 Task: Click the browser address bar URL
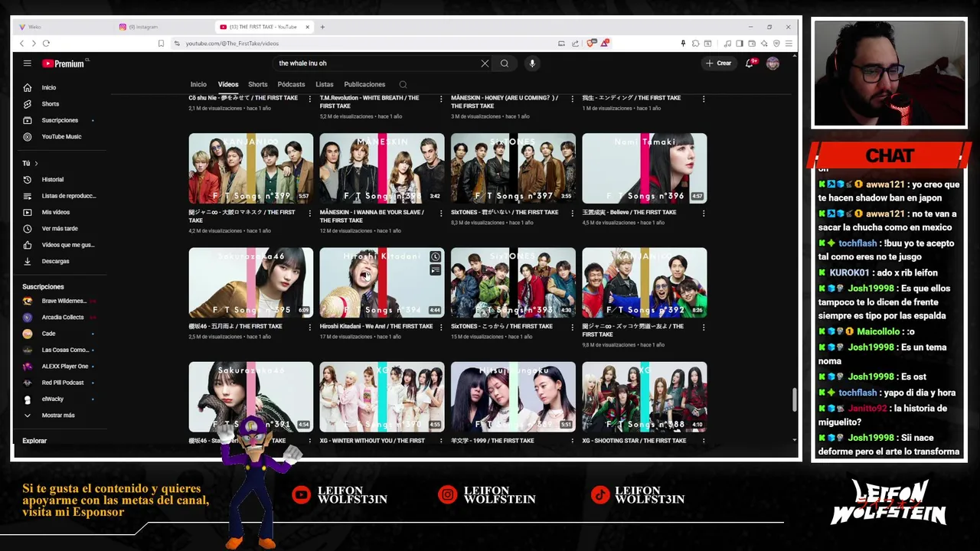(232, 44)
